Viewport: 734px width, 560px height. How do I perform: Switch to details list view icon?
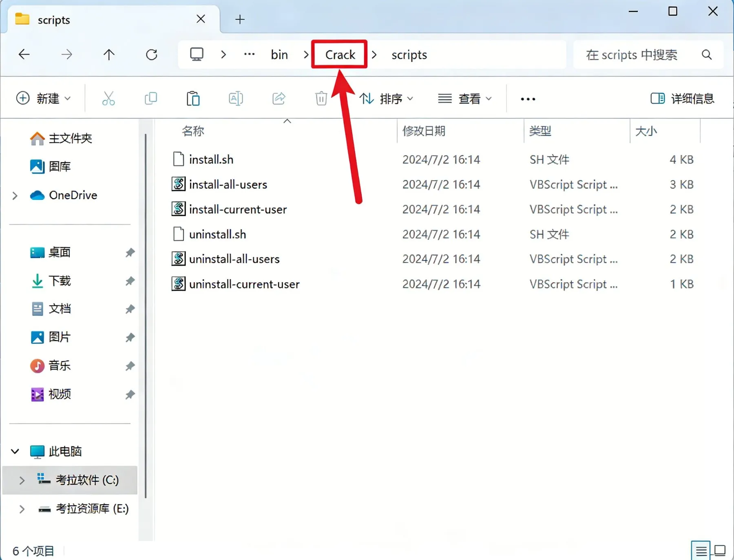[x=701, y=551]
